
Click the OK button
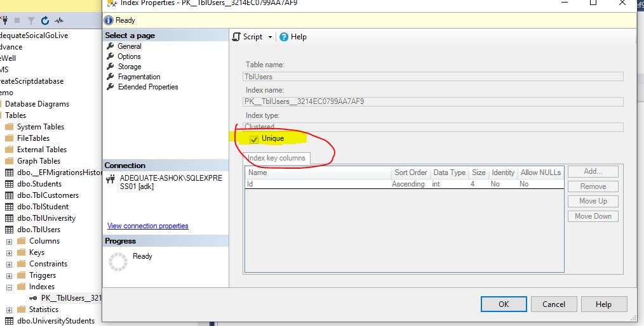[504, 304]
